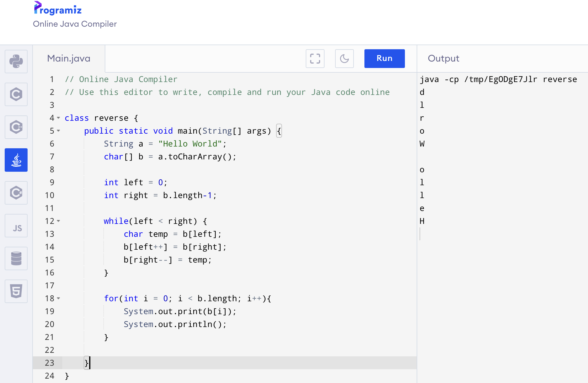Toggle fullscreen editor mode

click(x=315, y=59)
